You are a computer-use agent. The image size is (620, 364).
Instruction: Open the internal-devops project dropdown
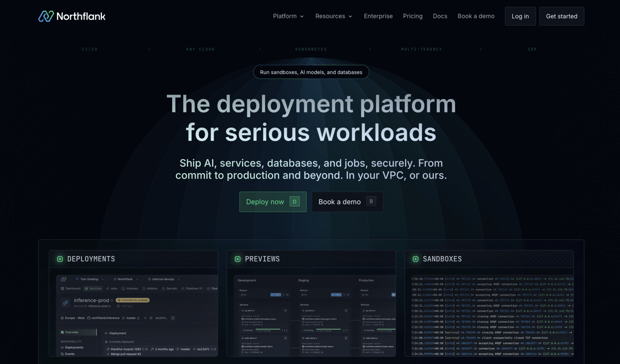coord(164,279)
